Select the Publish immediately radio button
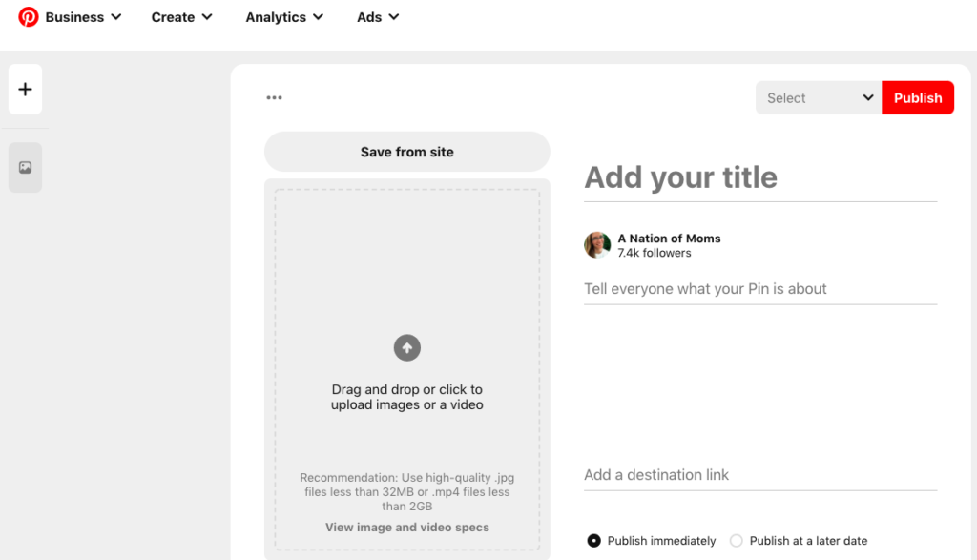Screen dimensions: 977x560 594,541
